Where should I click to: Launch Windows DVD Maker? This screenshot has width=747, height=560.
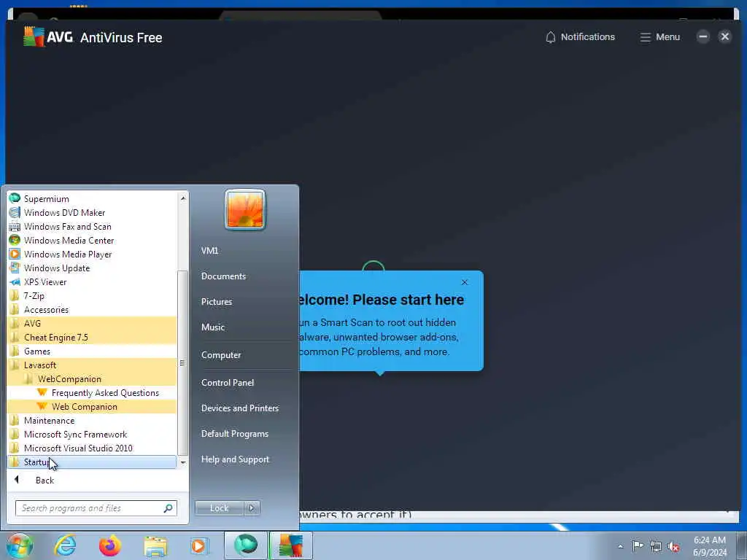pos(92,212)
